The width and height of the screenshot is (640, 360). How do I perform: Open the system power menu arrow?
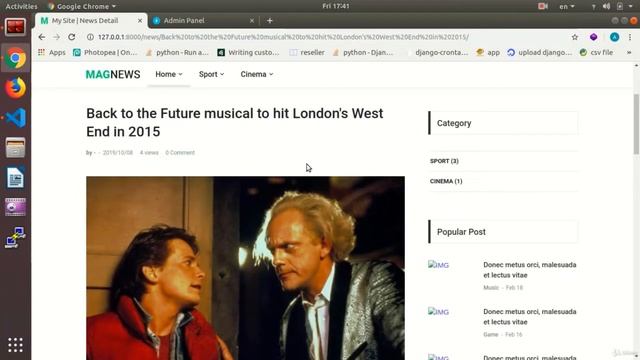click(x=630, y=6)
